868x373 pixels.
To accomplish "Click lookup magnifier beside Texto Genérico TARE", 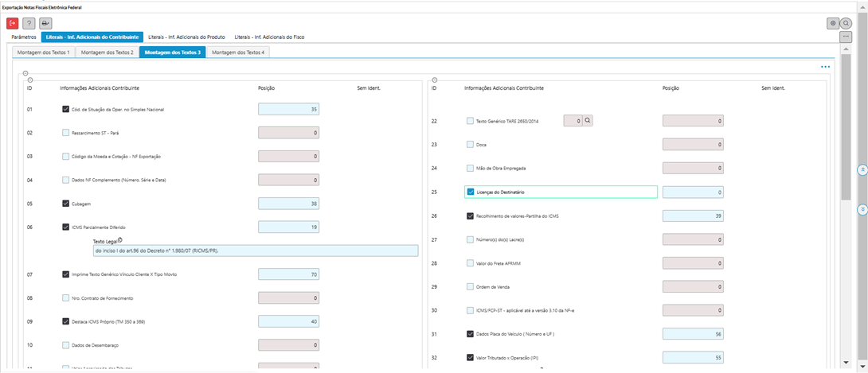I will pos(588,120).
